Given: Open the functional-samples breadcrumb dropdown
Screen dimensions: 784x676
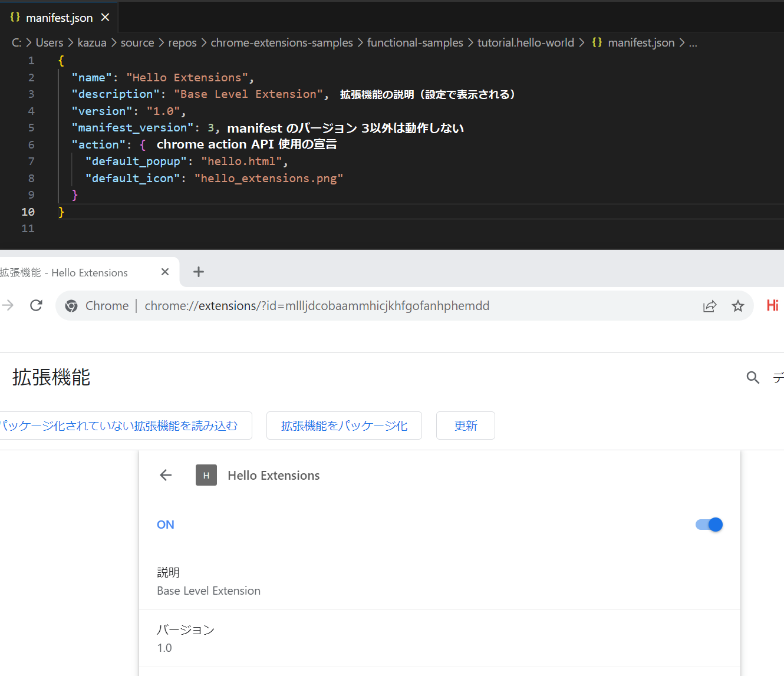Looking at the screenshot, I should click(415, 42).
